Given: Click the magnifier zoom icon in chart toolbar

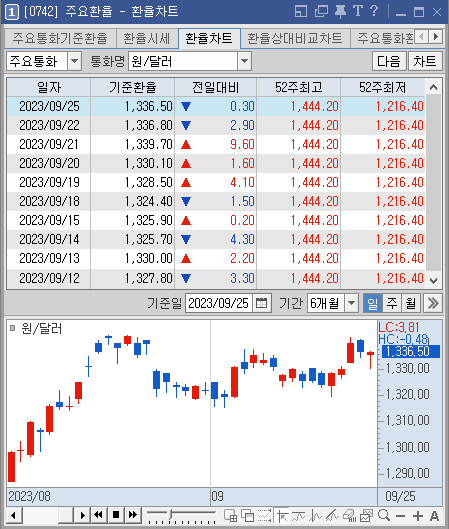Looking at the screenshot, I should click(x=384, y=516).
